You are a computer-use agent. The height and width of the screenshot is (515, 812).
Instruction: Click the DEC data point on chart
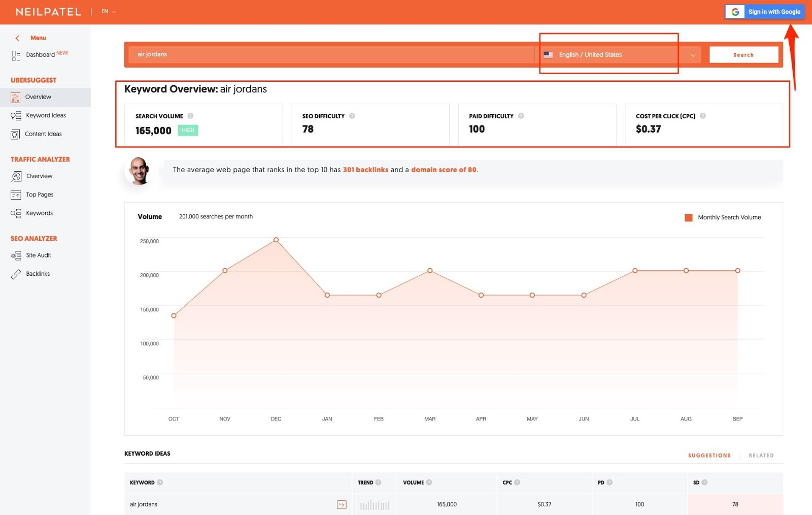pos(276,240)
